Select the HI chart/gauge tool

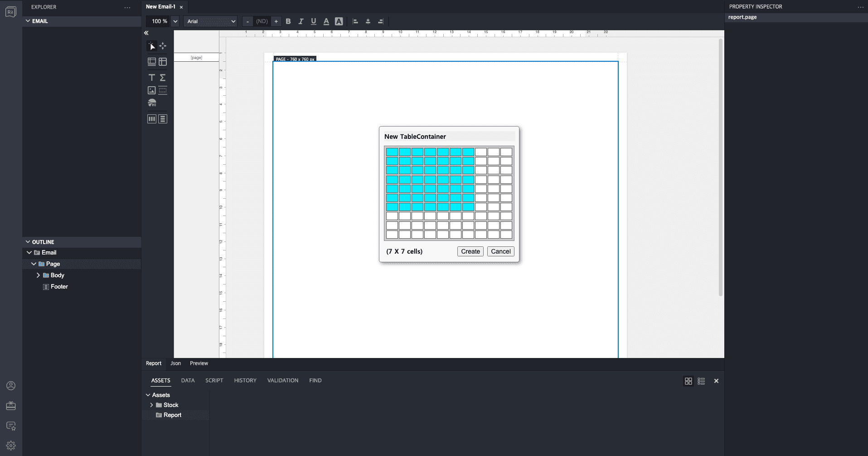point(152,103)
